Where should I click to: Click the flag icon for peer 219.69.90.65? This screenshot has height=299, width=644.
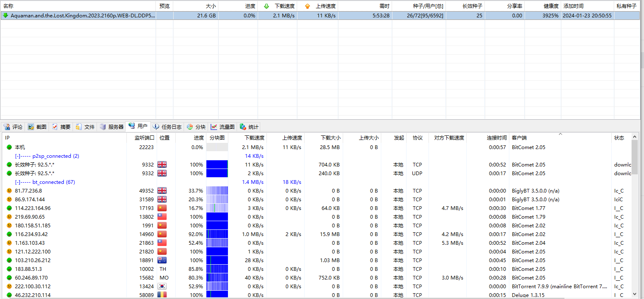[162, 217]
